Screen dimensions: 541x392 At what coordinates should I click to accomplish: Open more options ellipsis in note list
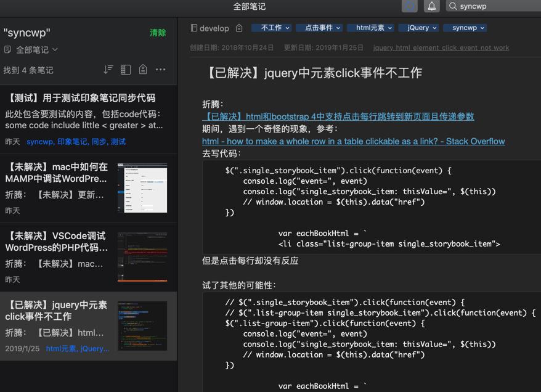pos(160,70)
